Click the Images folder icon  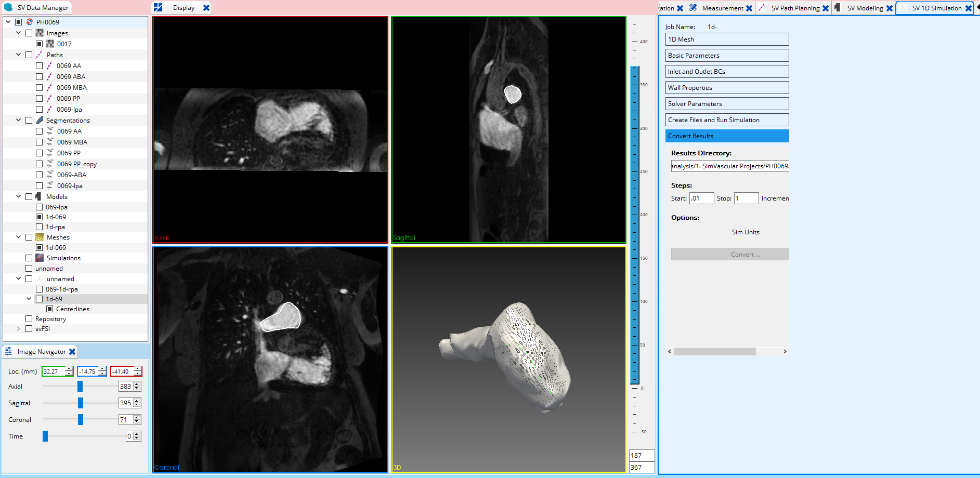[x=40, y=33]
